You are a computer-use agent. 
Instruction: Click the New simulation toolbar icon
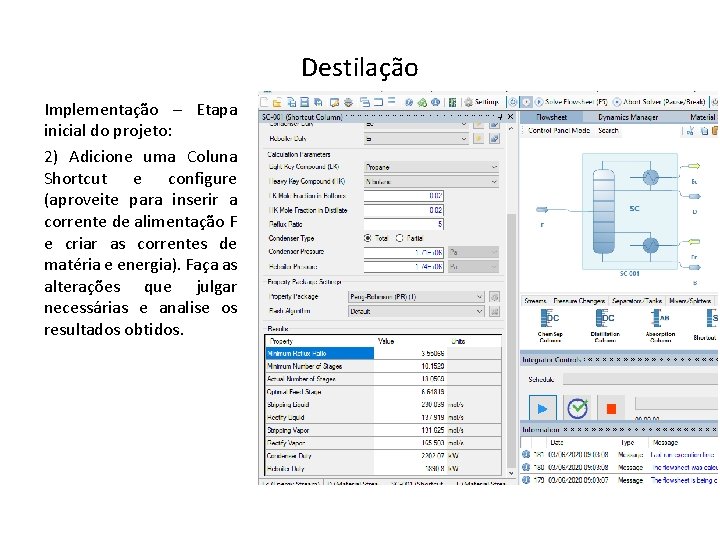[264, 102]
